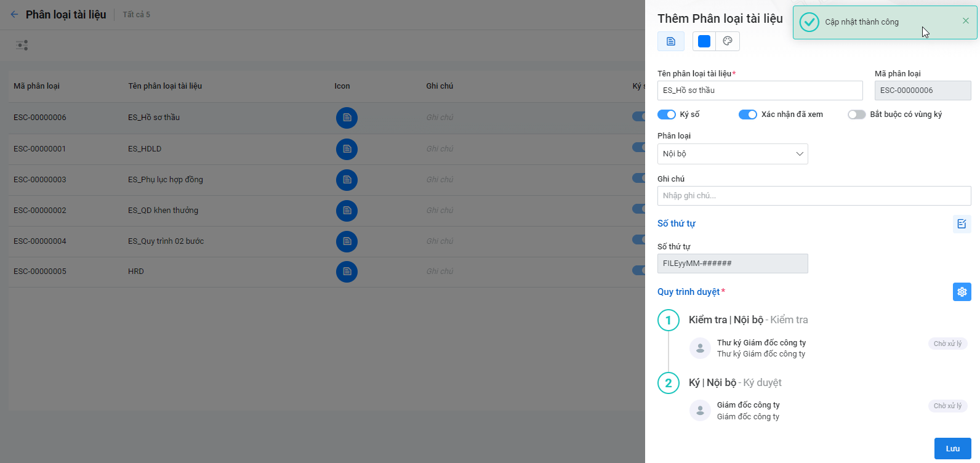Toggle the Ký số switch off

(x=667, y=115)
